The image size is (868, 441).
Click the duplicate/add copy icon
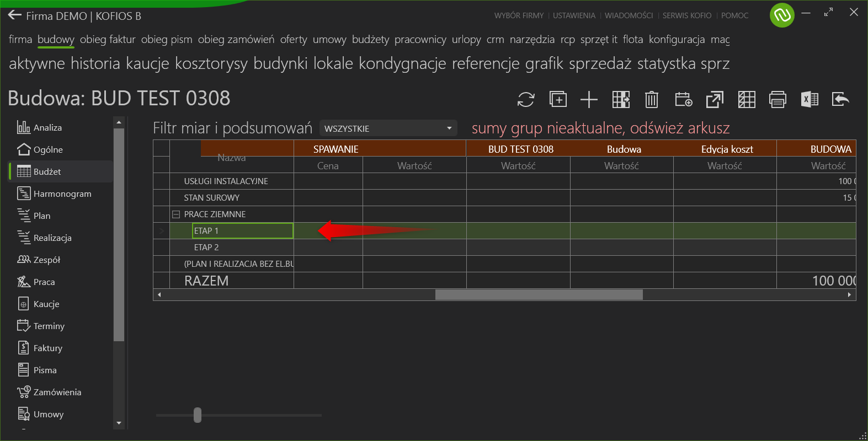point(558,99)
